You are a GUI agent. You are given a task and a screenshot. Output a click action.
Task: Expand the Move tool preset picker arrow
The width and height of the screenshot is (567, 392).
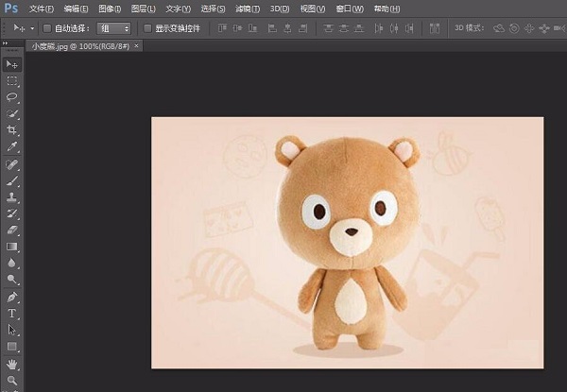[x=32, y=28]
